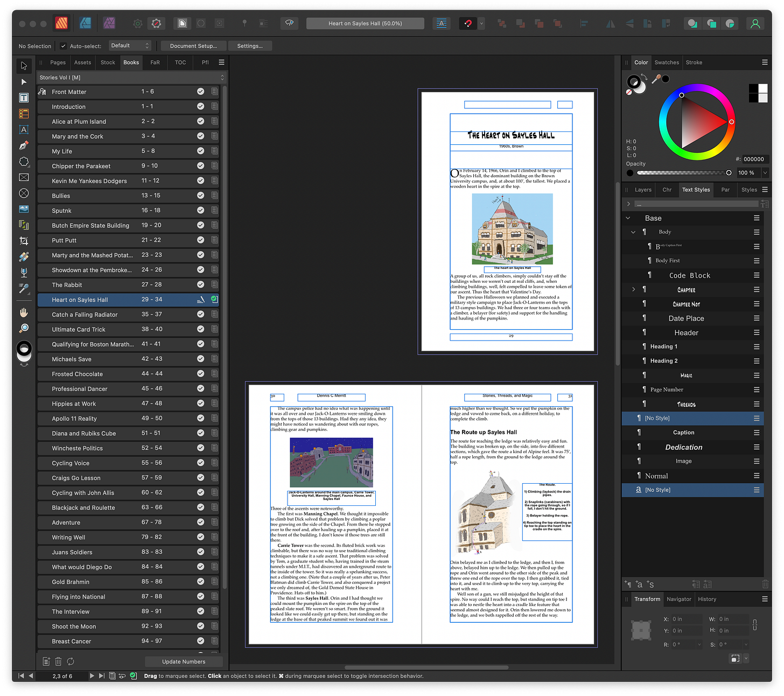Switch to the Swatches tab
Screen dimensions: 784x696
(x=666, y=62)
